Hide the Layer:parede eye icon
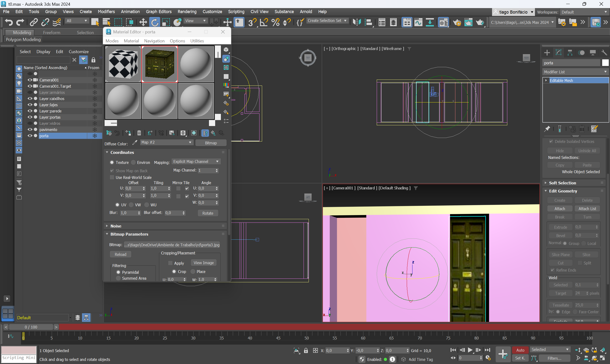The width and height of the screenshot is (610, 364). pos(30,111)
